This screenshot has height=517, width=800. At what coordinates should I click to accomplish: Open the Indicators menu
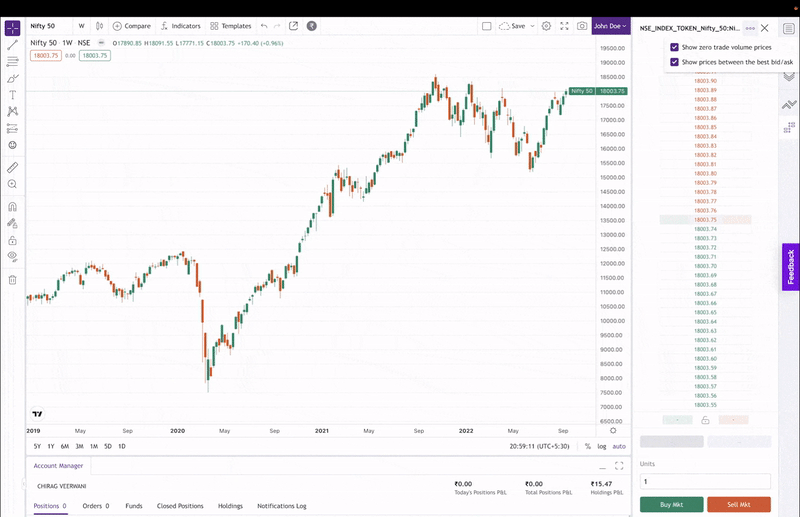click(x=180, y=26)
